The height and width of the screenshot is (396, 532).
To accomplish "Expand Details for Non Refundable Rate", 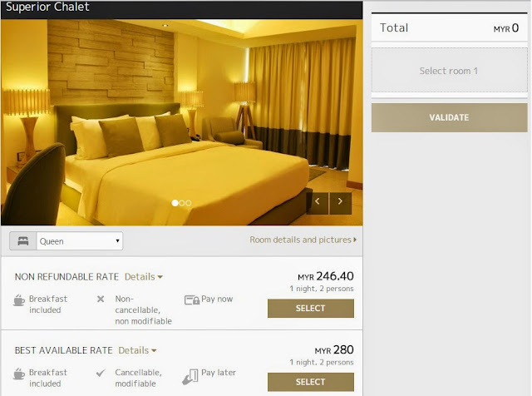I will 144,277.
